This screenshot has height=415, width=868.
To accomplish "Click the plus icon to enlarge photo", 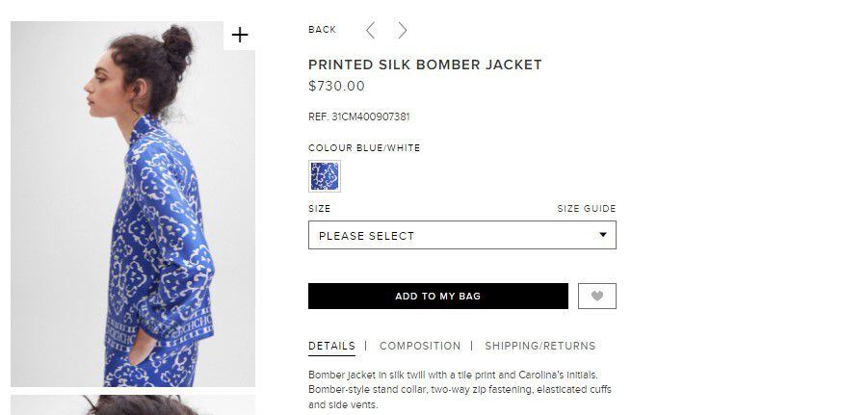I will tap(240, 36).
